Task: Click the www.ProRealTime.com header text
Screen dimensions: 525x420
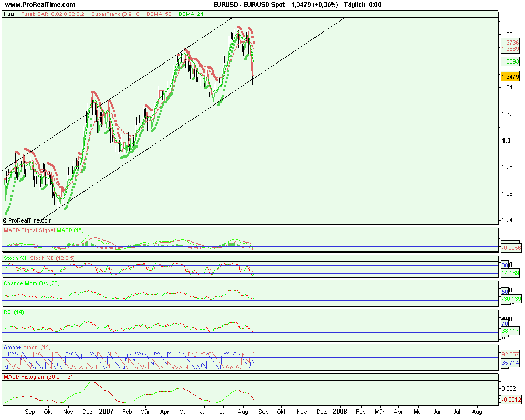Action: tap(40, 5)
